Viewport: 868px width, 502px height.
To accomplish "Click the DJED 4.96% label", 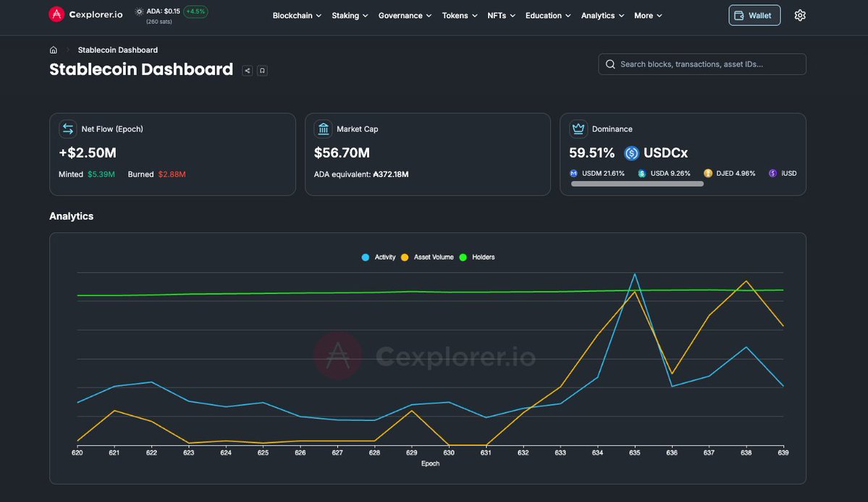I will tap(736, 173).
